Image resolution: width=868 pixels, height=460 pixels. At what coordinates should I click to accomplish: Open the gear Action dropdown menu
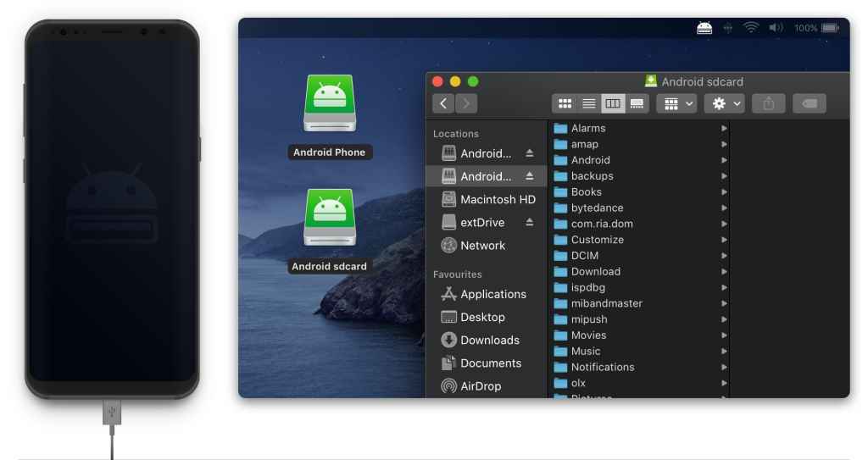pos(725,103)
